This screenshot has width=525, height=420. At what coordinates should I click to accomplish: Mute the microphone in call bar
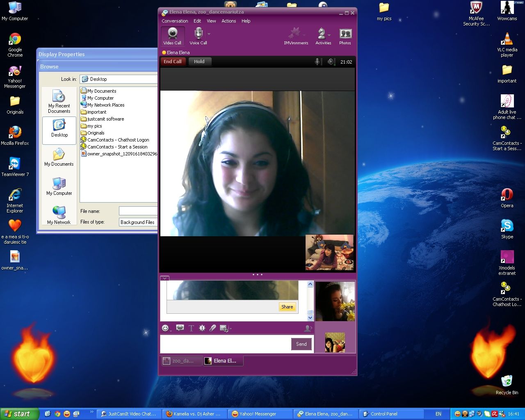point(317,62)
